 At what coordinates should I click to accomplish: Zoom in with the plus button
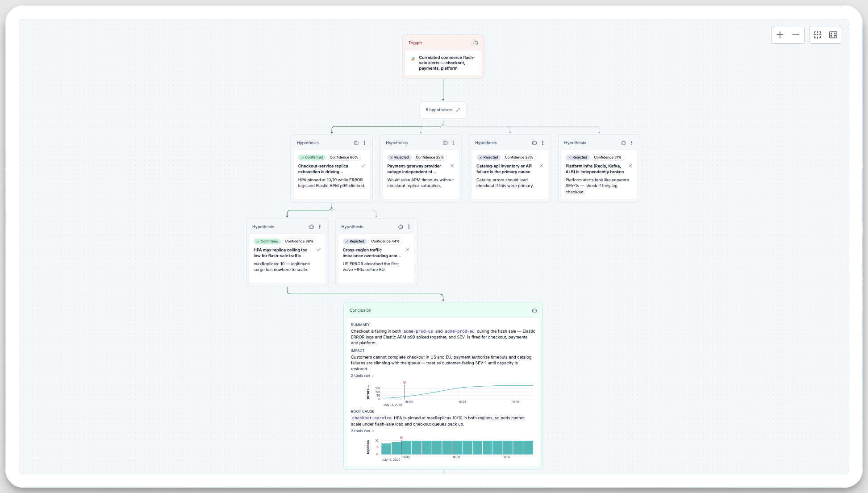click(780, 35)
